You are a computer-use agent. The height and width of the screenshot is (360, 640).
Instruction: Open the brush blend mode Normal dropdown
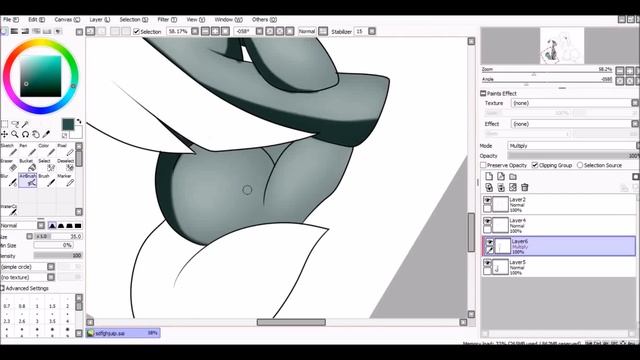(41, 225)
